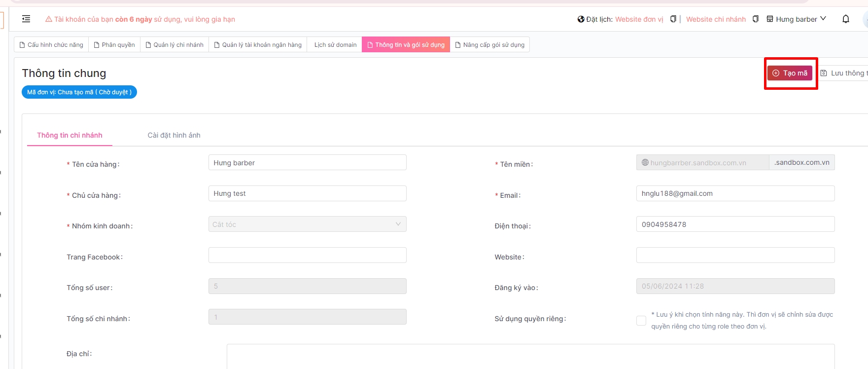Click the Trang Facebook input field
Screen dimensions: 868x369
click(x=307, y=255)
